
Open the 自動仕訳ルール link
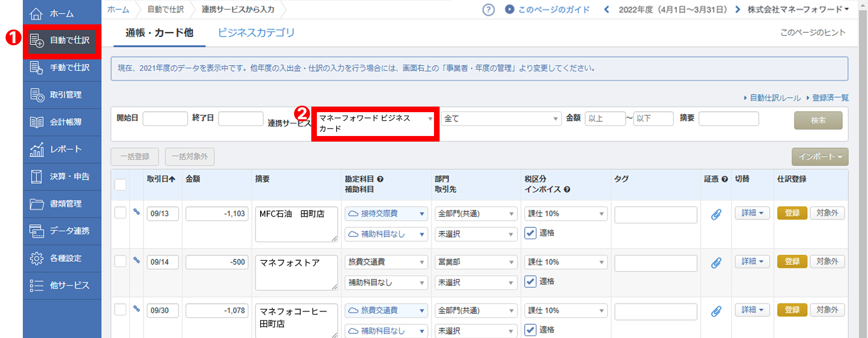[x=775, y=98]
